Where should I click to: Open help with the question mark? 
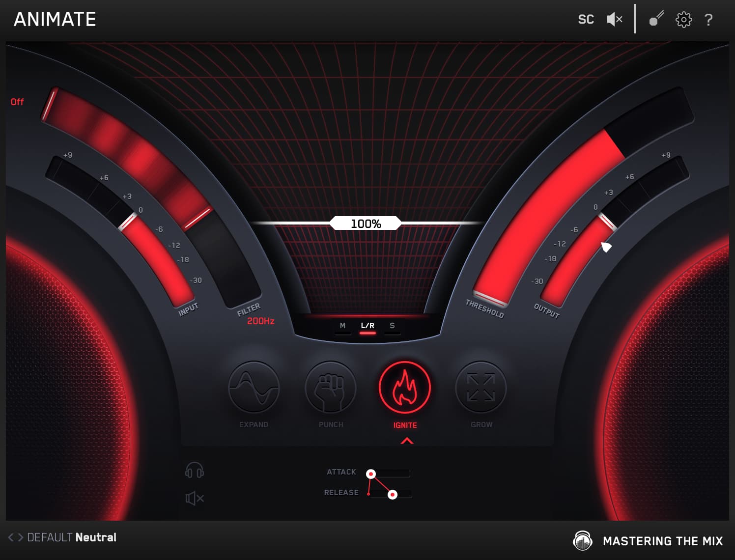tap(708, 20)
